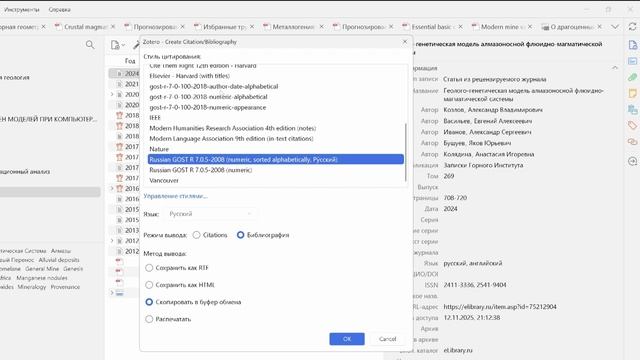Open the Инструменты menu
Screen dimensions: 640x360
coord(22,9)
